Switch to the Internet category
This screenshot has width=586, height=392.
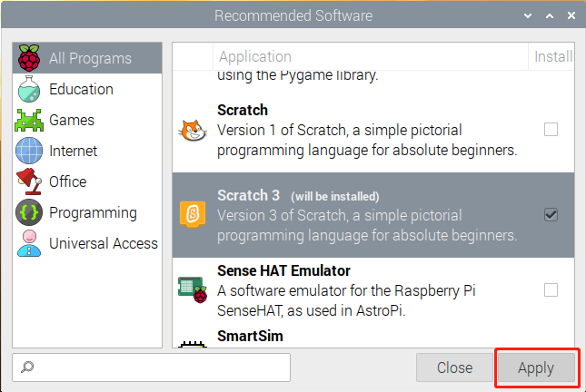pyautogui.click(x=87, y=151)
